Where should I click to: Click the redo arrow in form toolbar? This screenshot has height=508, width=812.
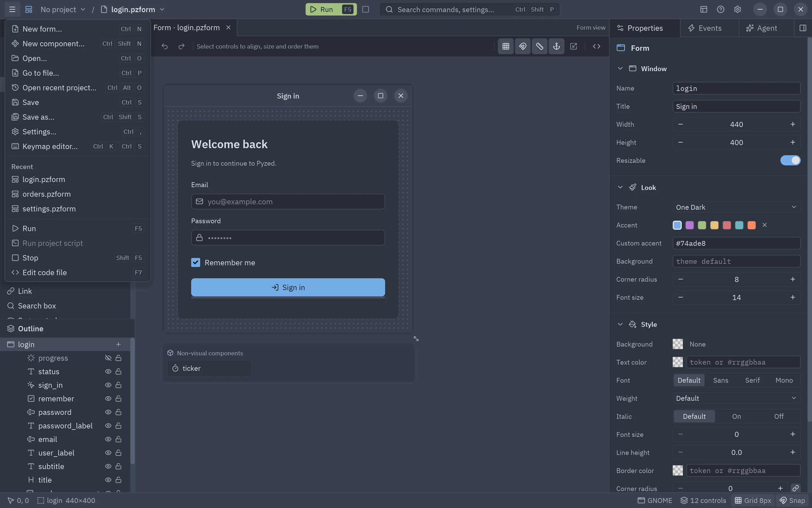coord(182,46)
